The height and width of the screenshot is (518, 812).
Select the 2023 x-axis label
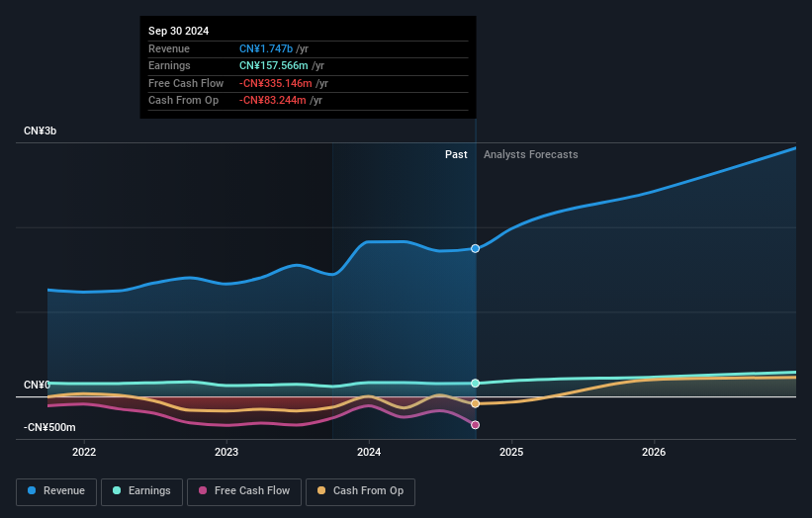[226, 452]
